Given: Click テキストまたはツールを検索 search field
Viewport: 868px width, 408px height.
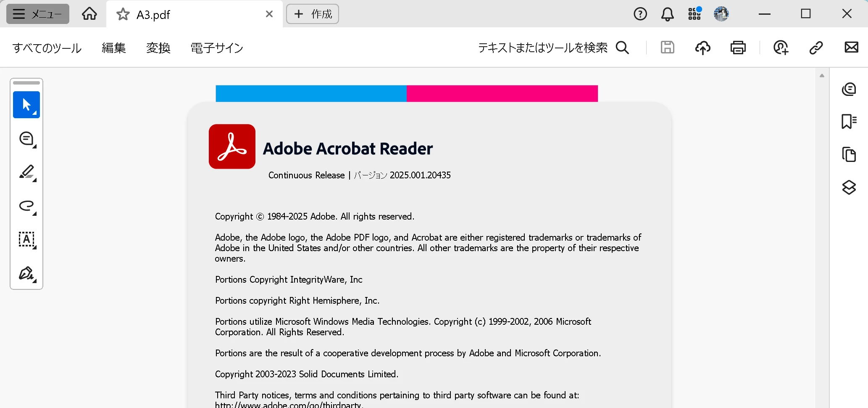Looking at the screenshot, I should 543,48.
